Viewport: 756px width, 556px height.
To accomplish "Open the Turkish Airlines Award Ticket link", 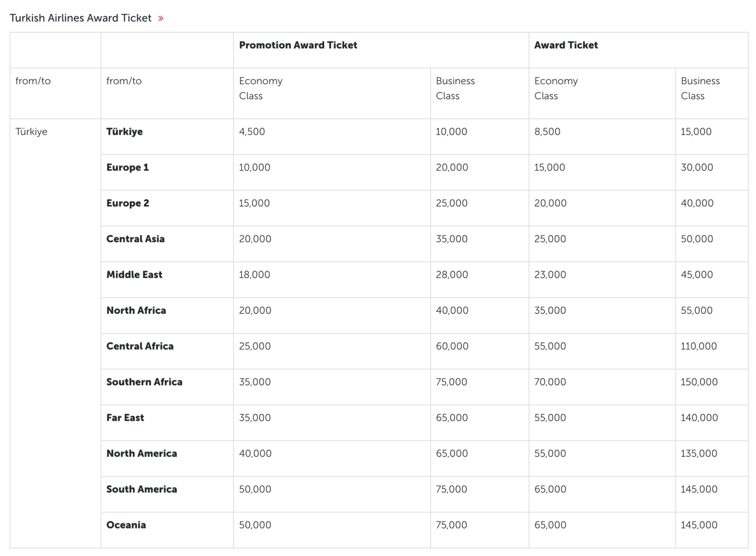I will [x=81, y=18].
